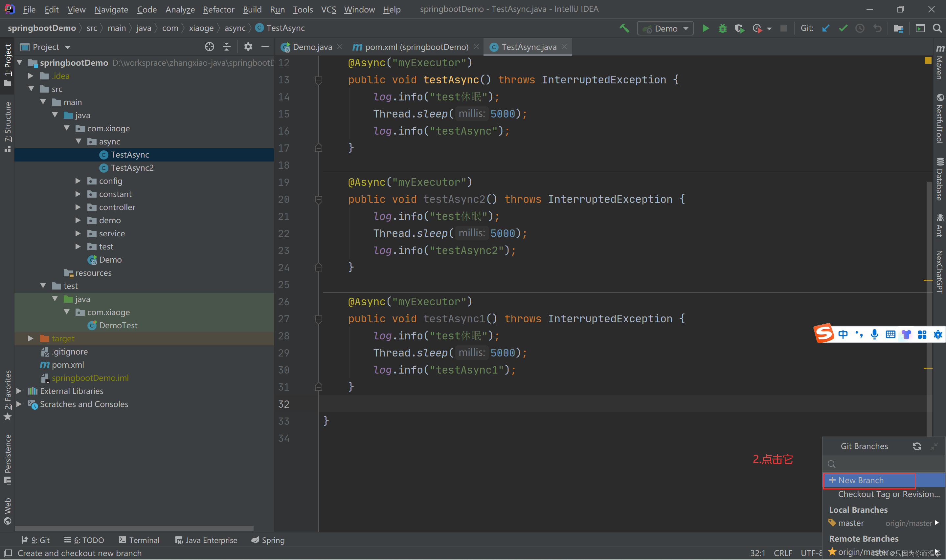Select the TestAsync2 file in tree
Viewport: 946px width, 560px height.
pos(131,167)
